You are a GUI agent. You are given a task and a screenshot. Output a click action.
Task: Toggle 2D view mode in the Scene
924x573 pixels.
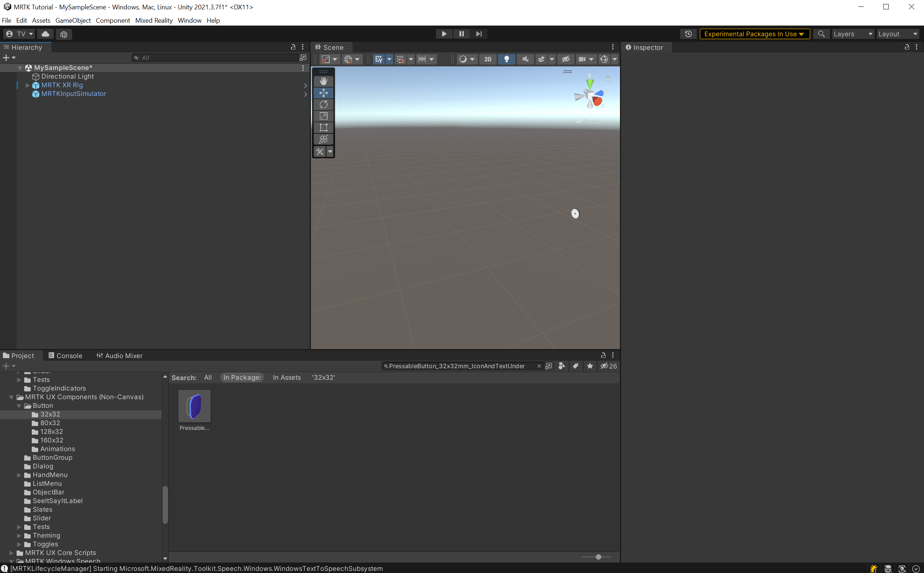point(488,59)
